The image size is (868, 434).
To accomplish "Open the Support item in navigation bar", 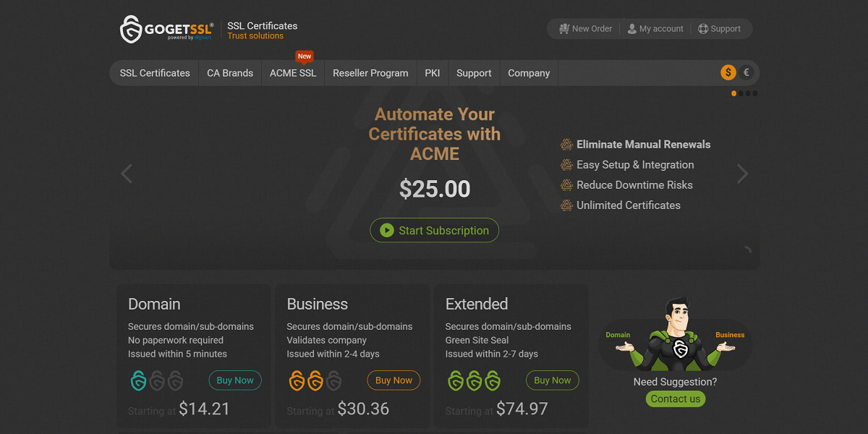I will tap(474, 73).
